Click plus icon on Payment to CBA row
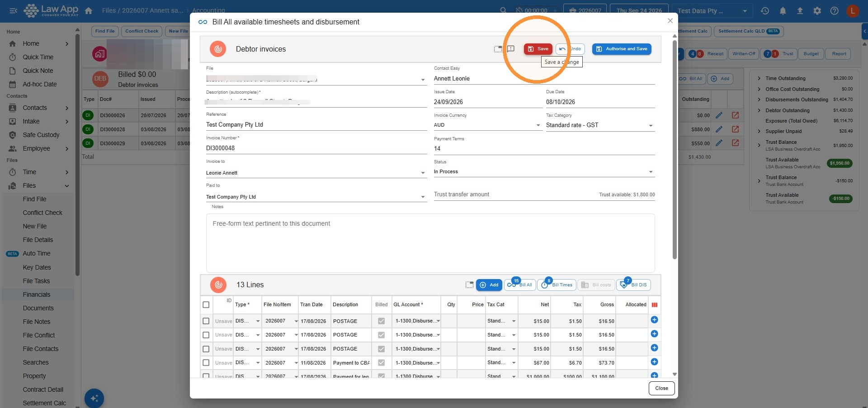Image resolution: width=868 pixels, height=408 pixels. (654, 362)
